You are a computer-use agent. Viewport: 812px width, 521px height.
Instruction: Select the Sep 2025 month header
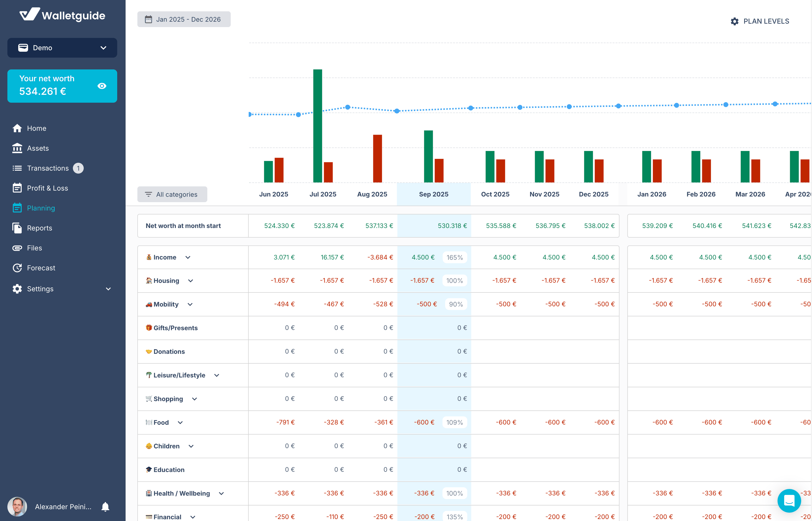point(433,194)
